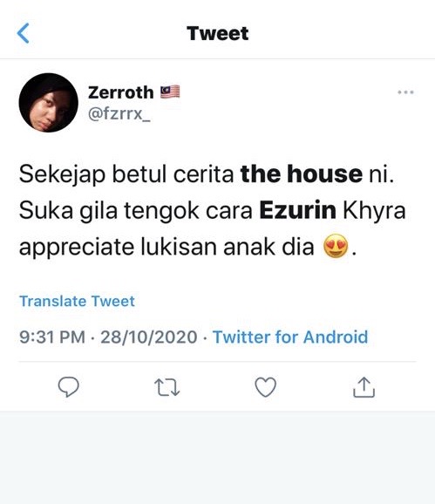The height and width of the screenshot is (504, 435).
Task: Like the tweet with heart icon
Action: tap(265, 386)
